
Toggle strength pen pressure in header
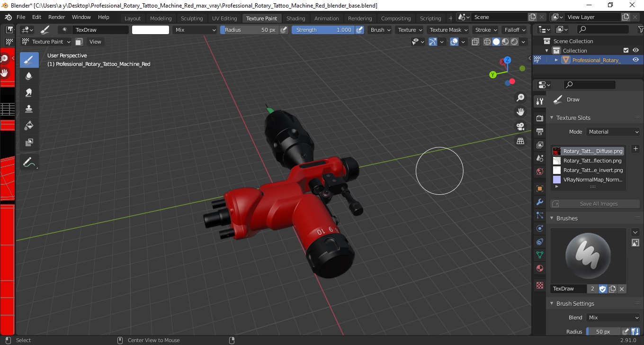coord(359,30)
